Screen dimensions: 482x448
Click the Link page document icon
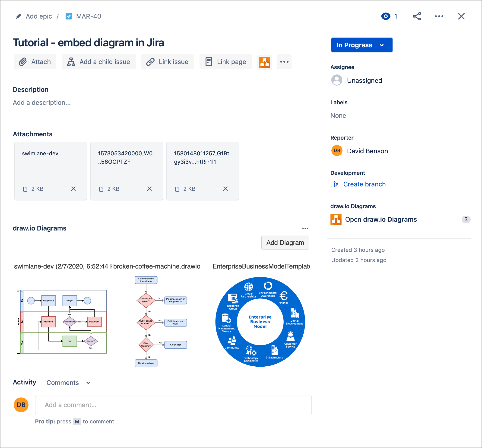[208, 62]
